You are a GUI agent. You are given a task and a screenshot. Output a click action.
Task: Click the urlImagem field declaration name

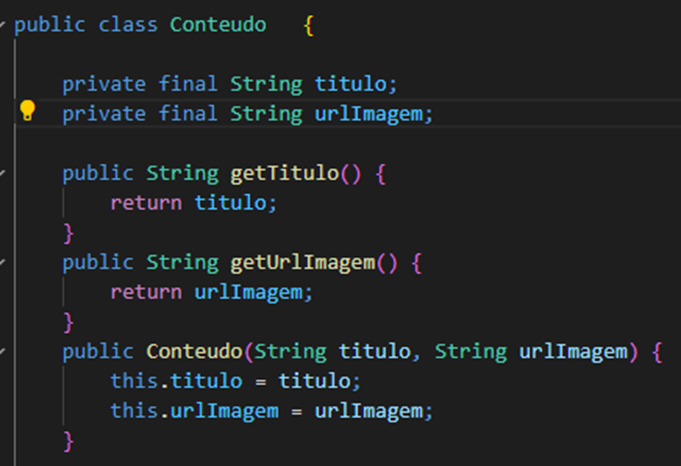coord(368,114)
